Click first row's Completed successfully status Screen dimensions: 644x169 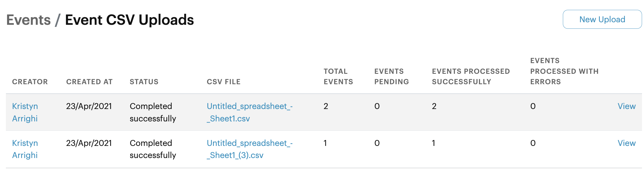pos(153,112)
